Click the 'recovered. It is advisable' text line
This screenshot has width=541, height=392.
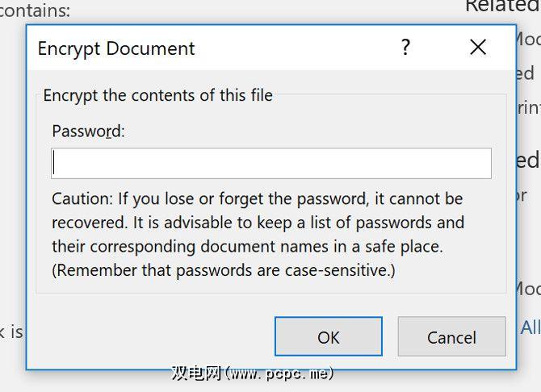(258, 222)
